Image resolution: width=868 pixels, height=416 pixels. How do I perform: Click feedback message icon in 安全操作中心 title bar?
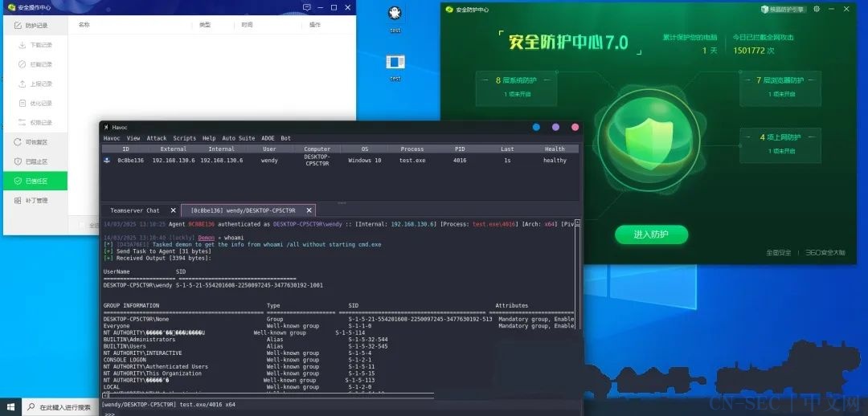(307, 7)
